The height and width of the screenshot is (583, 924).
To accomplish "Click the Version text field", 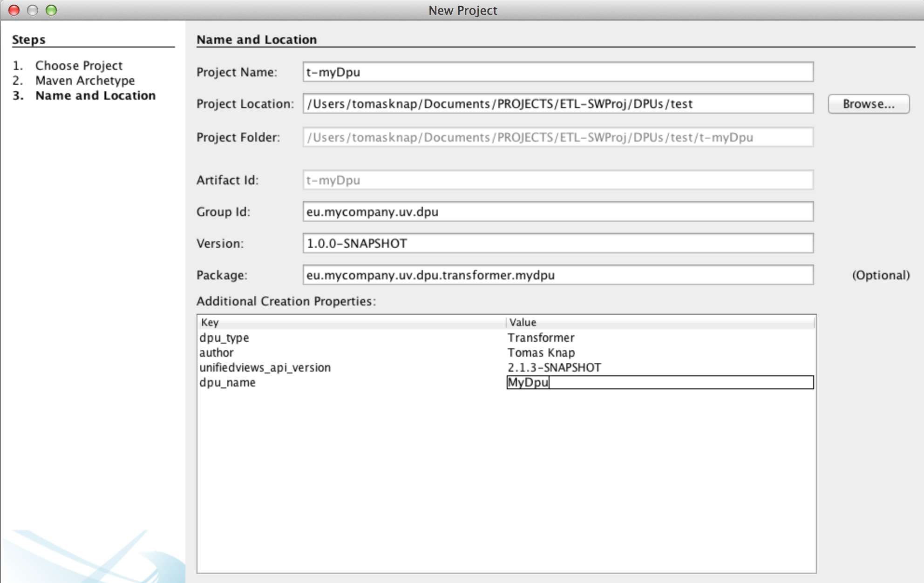I will (557, 244).
